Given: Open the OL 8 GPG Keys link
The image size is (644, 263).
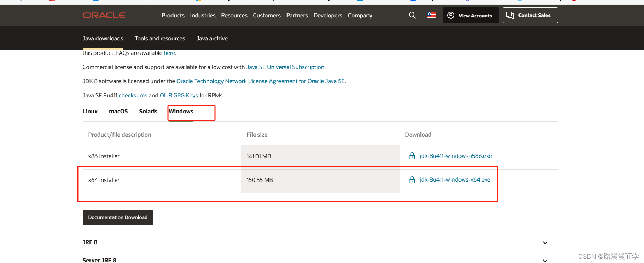Looking at the screenshot, I should 179,95.
